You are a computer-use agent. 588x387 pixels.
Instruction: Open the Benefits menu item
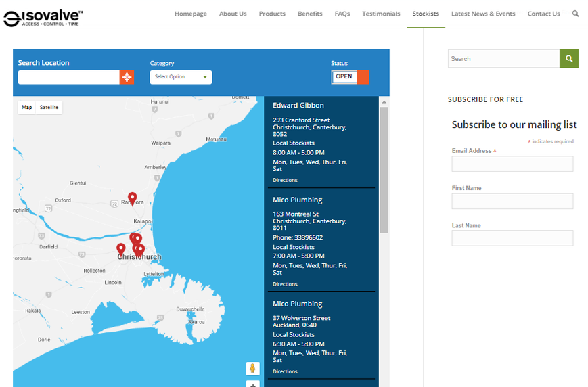(x=310, y=14)
